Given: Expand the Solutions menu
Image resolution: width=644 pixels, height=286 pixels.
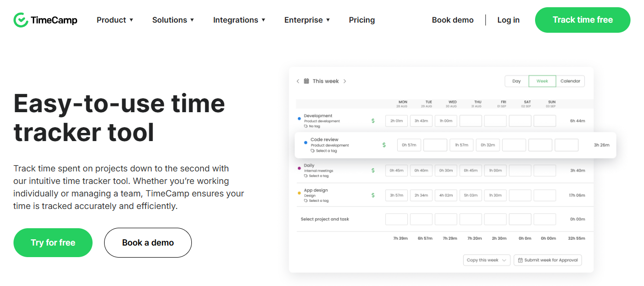Looking at the screenshot, I should click(174, 20).
